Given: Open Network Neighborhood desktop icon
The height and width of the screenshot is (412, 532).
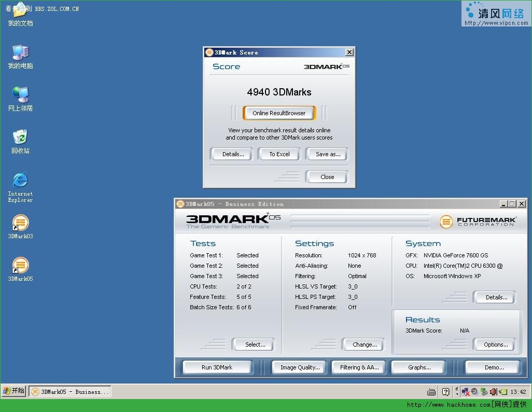Looking at the screenshot, I should point(20,99).
